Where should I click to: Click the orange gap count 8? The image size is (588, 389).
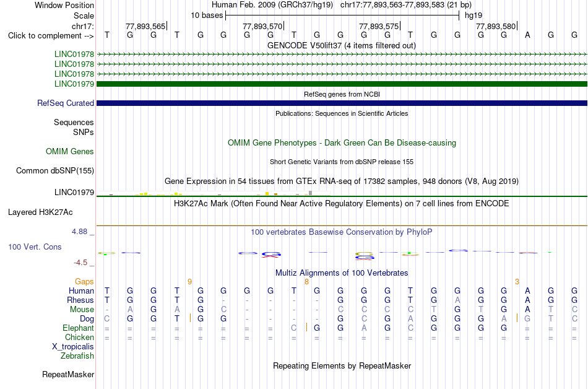[x=307, y=282]
